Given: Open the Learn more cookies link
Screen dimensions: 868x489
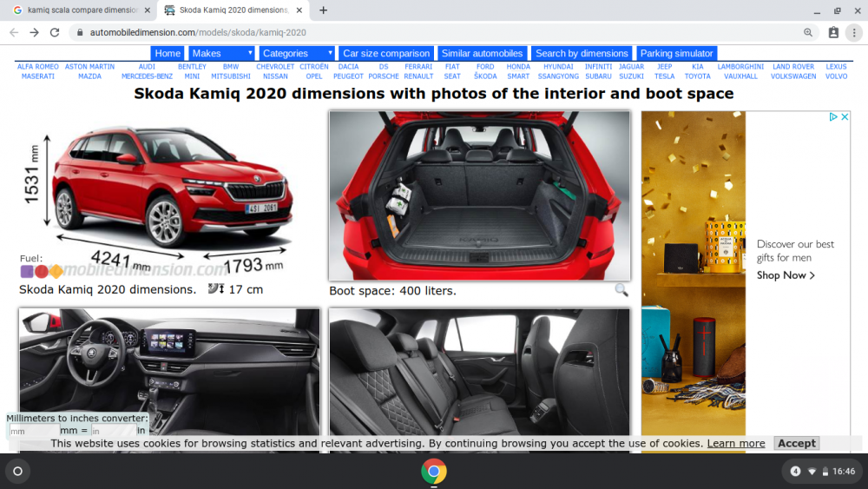Looking at the screenshot, I should click(x=736, y=443).
